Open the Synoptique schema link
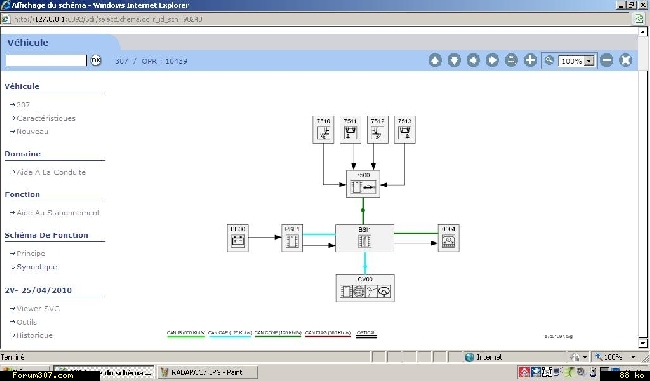Viewport: 650px width, 381px height. pos(37,267)
